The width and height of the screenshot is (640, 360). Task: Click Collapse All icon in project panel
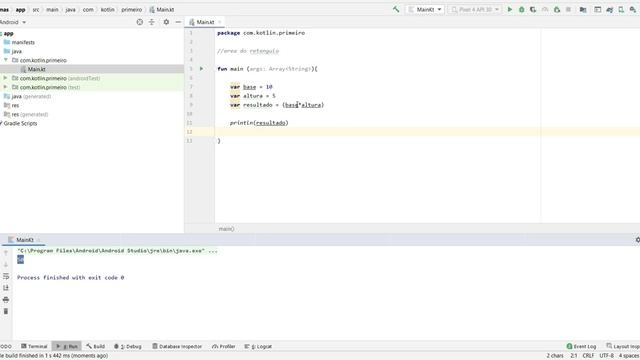click(151, 22)
